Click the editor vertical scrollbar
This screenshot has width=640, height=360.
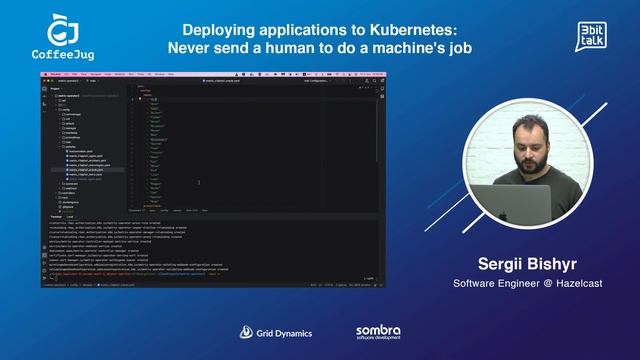[x=377, y=131]
